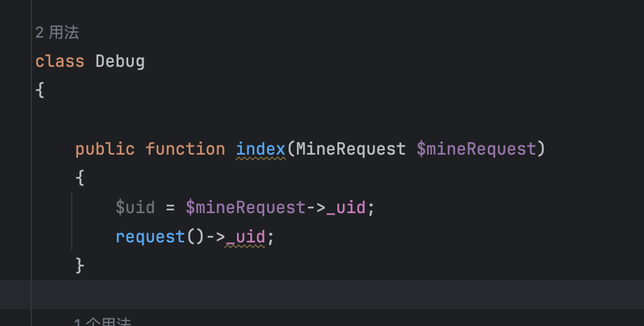Click the Debug class name
The height and width of the screenshot is (326, 644).
pyautogui.click(x=120, y=61)
